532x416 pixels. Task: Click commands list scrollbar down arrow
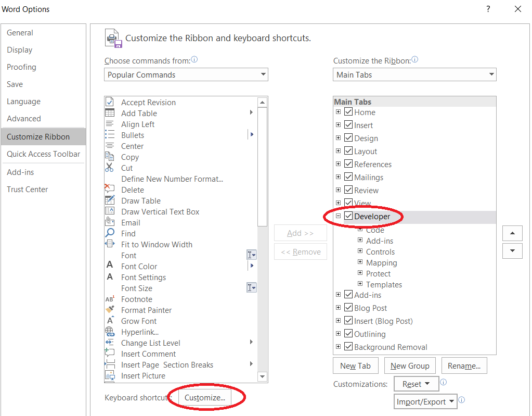[262, 376]
